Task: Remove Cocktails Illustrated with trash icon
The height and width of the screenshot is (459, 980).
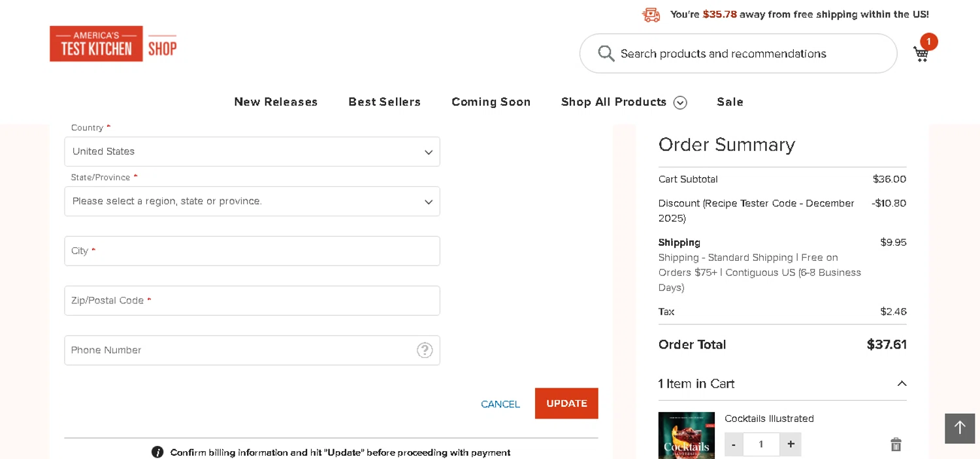Action: click(x=896, y=445)
